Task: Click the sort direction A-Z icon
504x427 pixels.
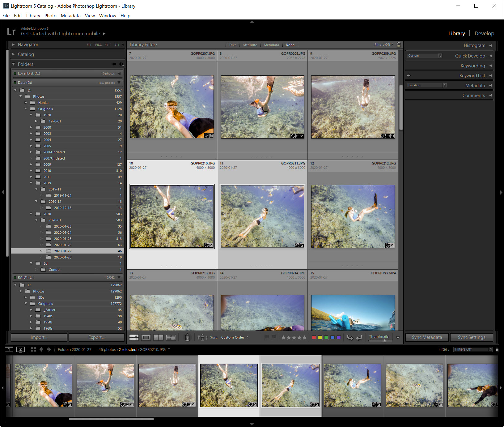Action: tap(202, 337)
